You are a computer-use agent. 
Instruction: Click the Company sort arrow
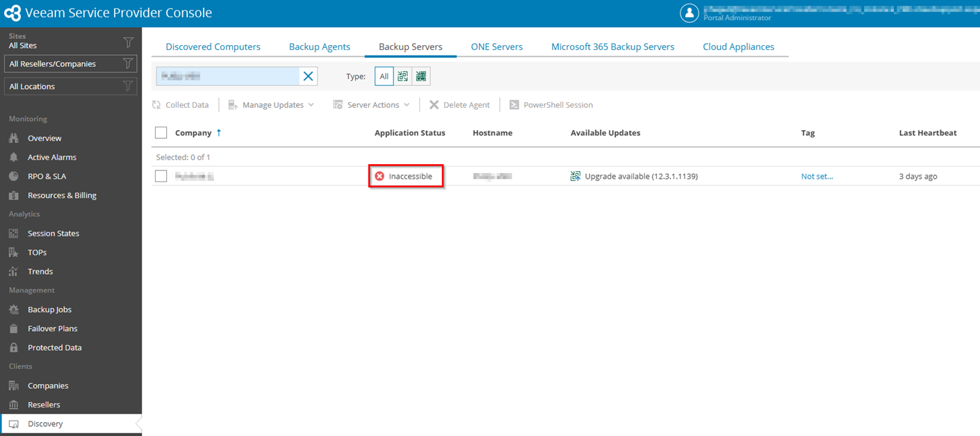coord(219,133)
